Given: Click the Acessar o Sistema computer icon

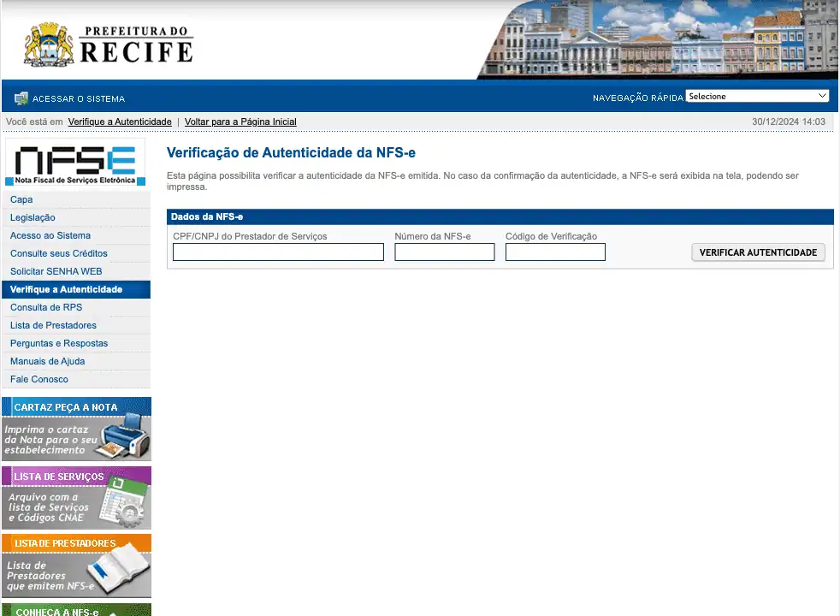Looking at the screenshot, I should (21, 98).
